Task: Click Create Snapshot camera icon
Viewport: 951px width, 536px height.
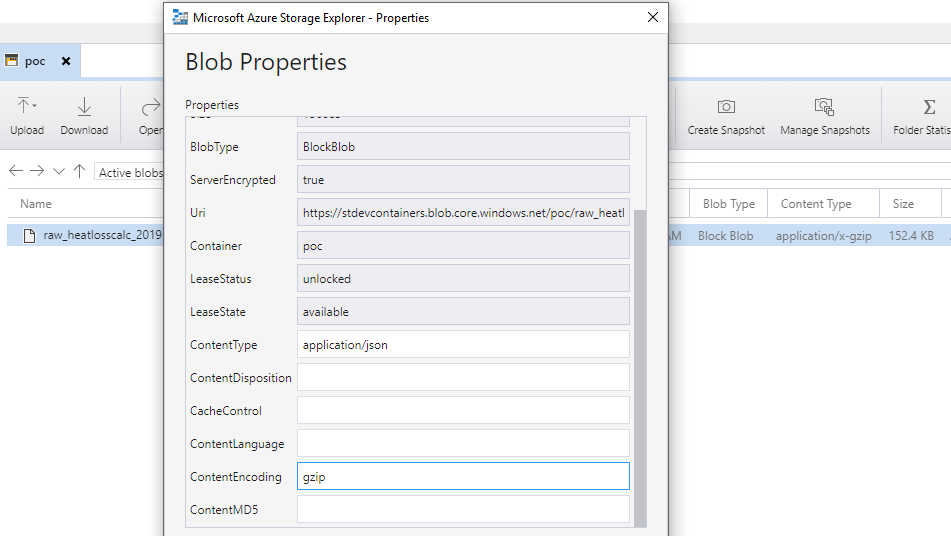Action: pyautogui.click(x=726, y=107)
